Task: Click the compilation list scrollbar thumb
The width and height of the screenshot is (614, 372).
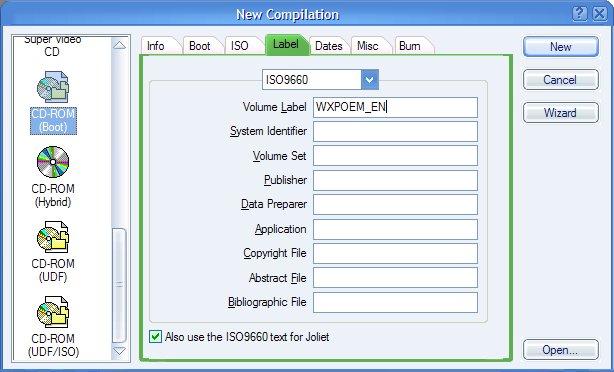Action: pos(119,285)
